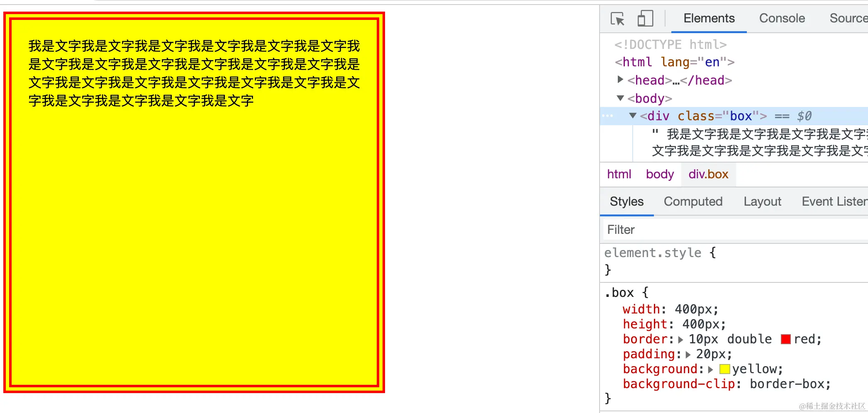This screenshot has width=868, height=413.
Task: Collapse the body element
Action: click(x=620, y=98)
